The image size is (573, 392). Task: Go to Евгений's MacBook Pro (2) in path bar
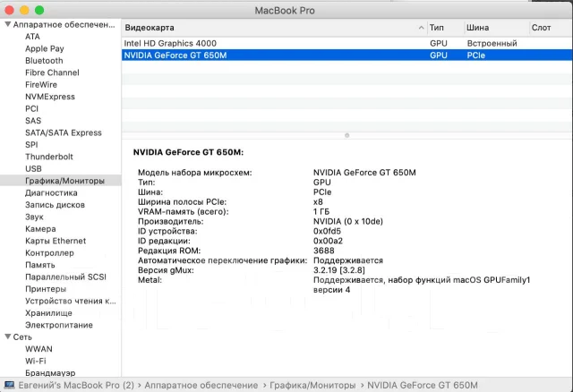click(76, 386)
